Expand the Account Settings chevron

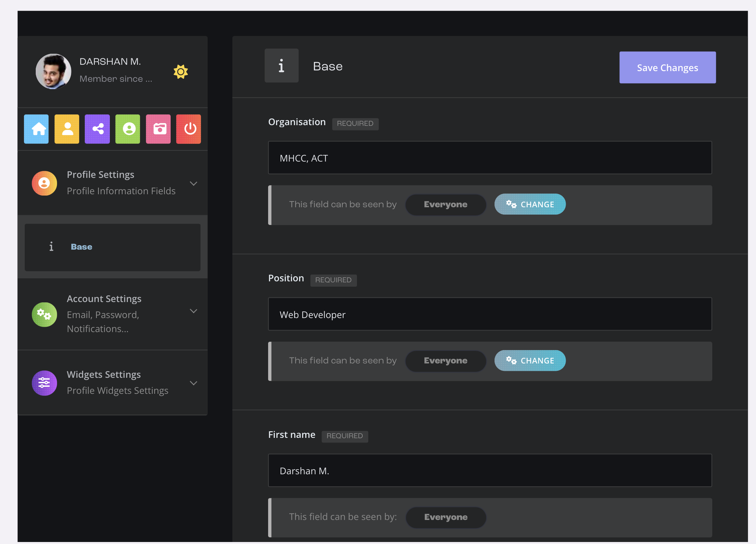pyautogui.click(x=193, y=311)
